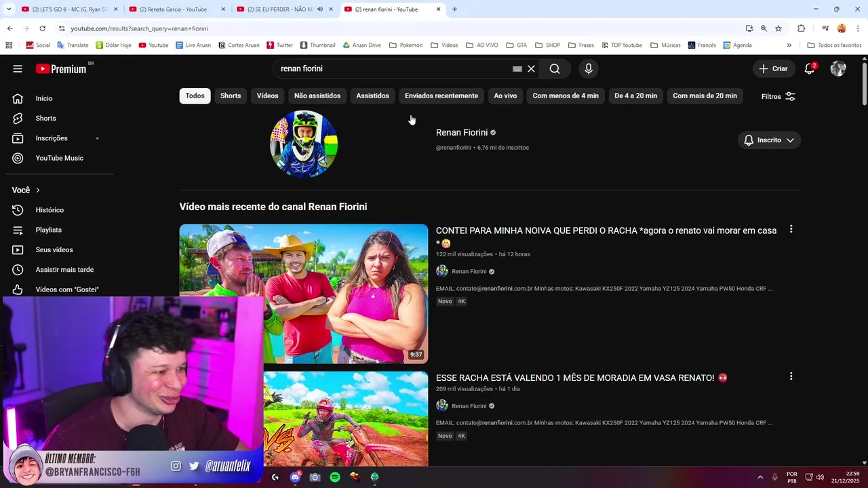Open the ESSE RACHA motocross video thumbnail
Screen dimensions: 868x488
(x=346, y=419)
